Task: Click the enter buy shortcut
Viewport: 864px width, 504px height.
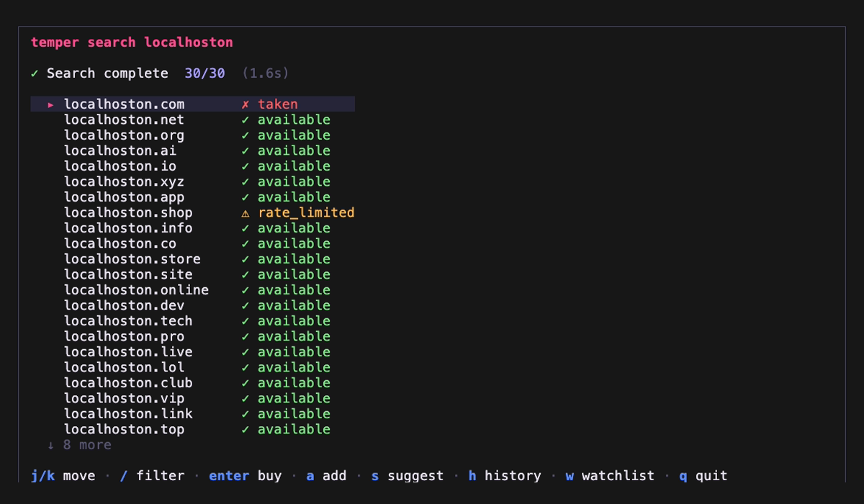Action: (246, 476)
